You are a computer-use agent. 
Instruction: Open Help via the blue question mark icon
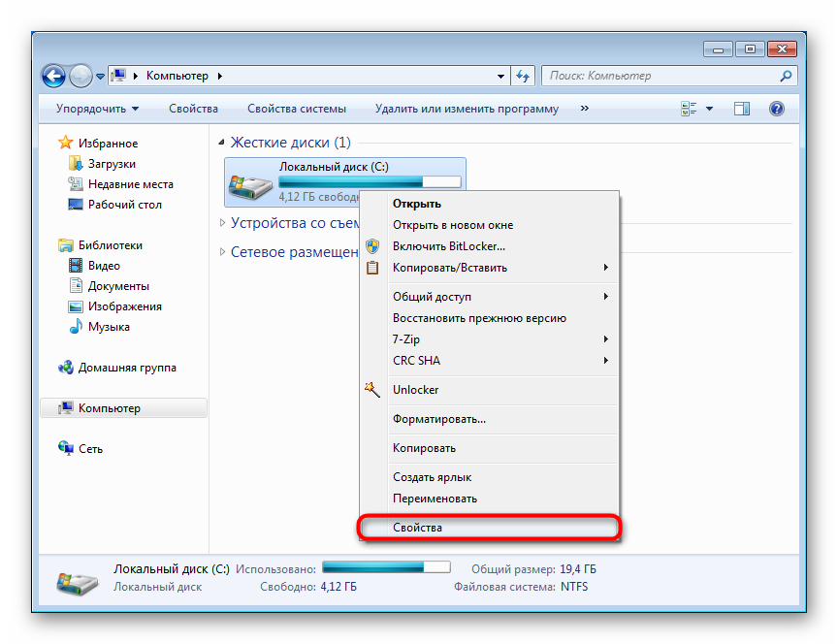(x=777, y=108)
